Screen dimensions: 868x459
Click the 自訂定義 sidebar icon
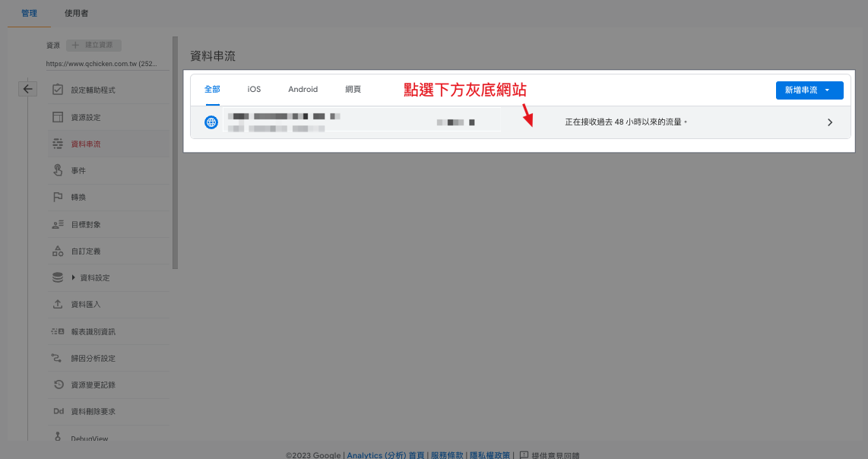[59, 251]
